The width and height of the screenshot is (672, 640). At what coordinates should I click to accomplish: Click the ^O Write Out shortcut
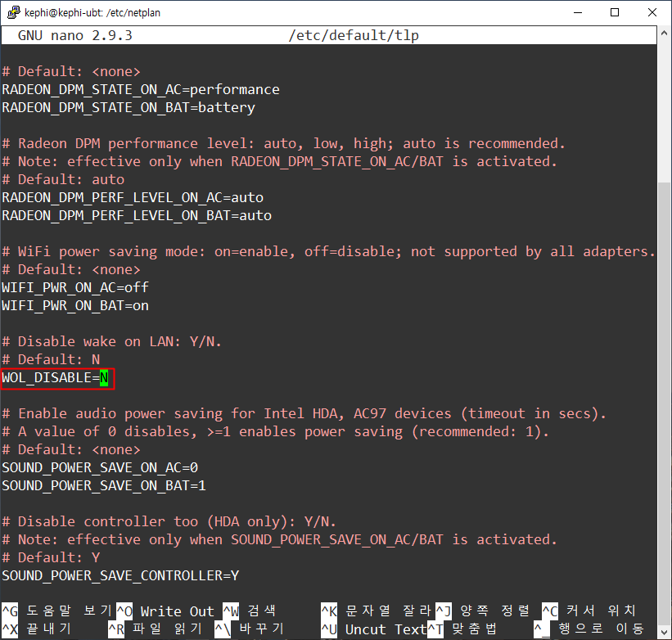pyautogui.click(x=165, y=611)
